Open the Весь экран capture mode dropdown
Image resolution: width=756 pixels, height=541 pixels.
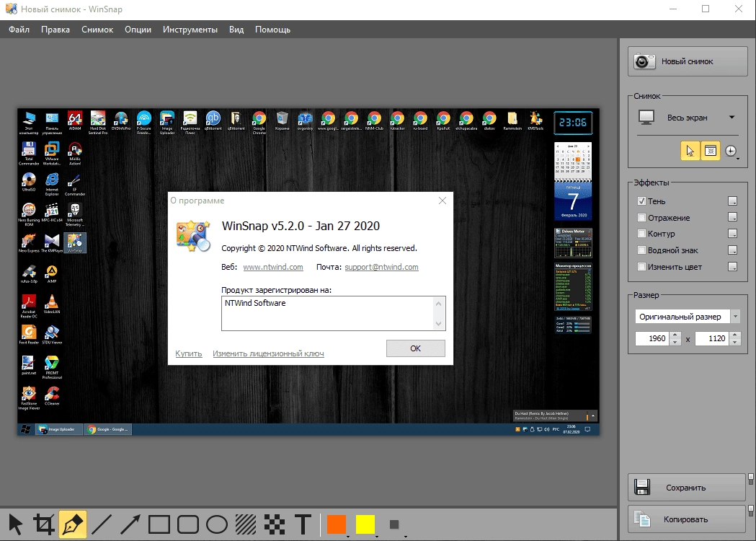pyautogui.click(x=732, y=118)
